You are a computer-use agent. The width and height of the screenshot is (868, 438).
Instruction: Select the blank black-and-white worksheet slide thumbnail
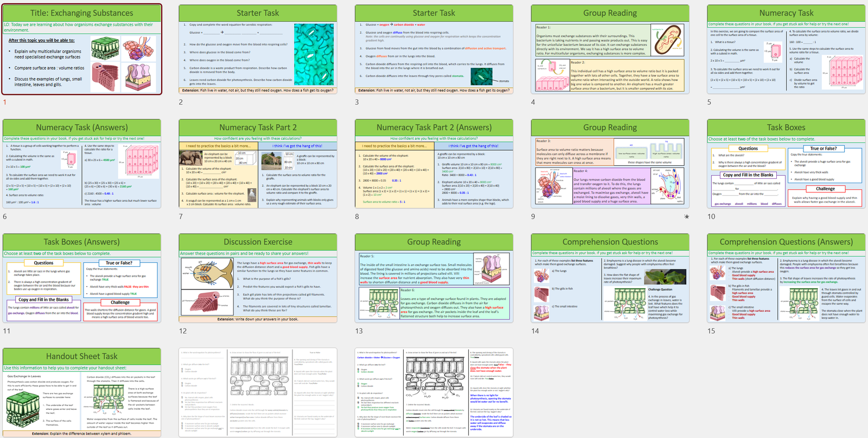258,392
